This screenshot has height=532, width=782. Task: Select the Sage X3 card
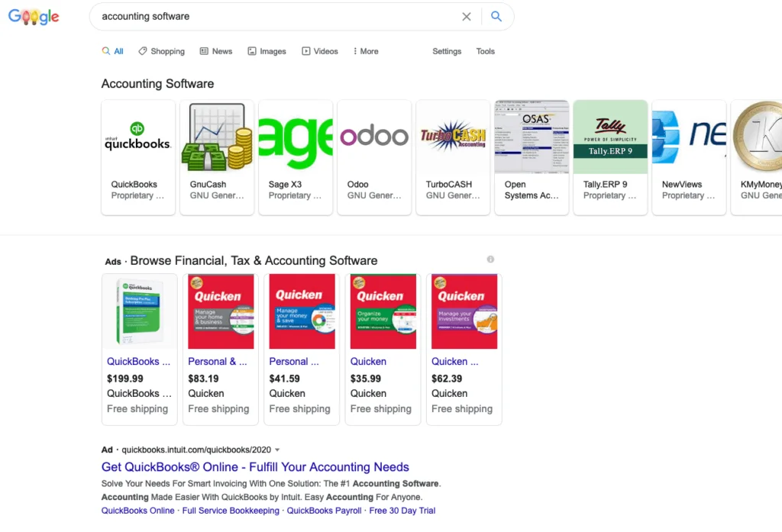[x=296, y=157]
